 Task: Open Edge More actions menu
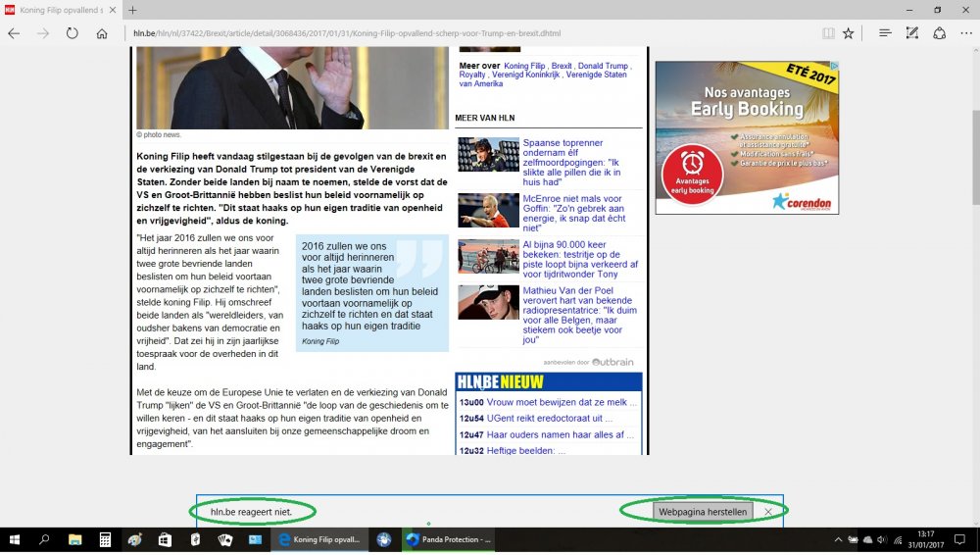click(x=966, y=33)
